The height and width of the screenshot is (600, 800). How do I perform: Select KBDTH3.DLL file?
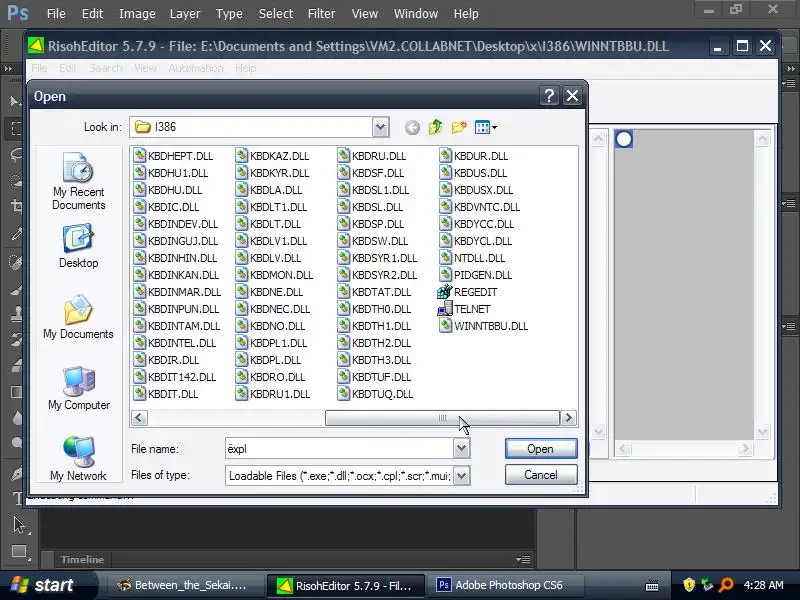click(374, 360)
